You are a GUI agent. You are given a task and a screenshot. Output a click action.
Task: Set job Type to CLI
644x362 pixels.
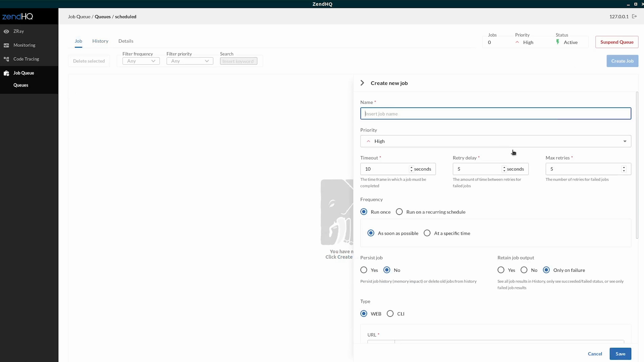click(390, 314)
